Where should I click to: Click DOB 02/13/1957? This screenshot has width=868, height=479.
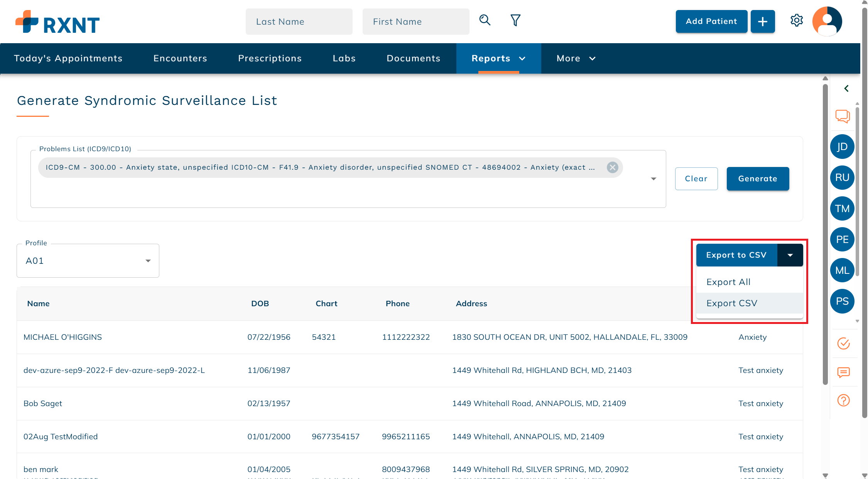pos(269,403)
